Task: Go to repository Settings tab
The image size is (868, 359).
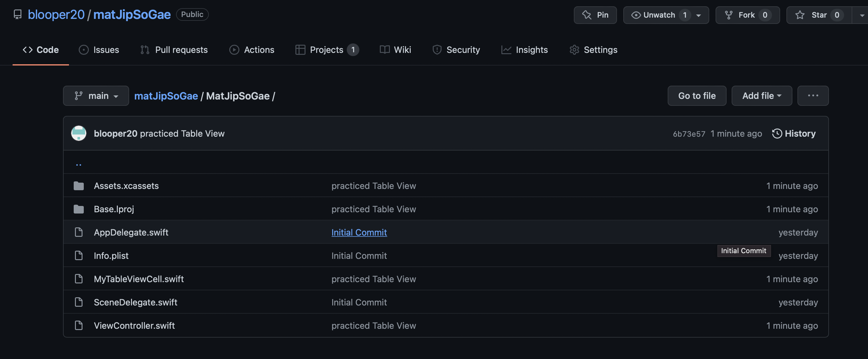Action: [593, 50]
